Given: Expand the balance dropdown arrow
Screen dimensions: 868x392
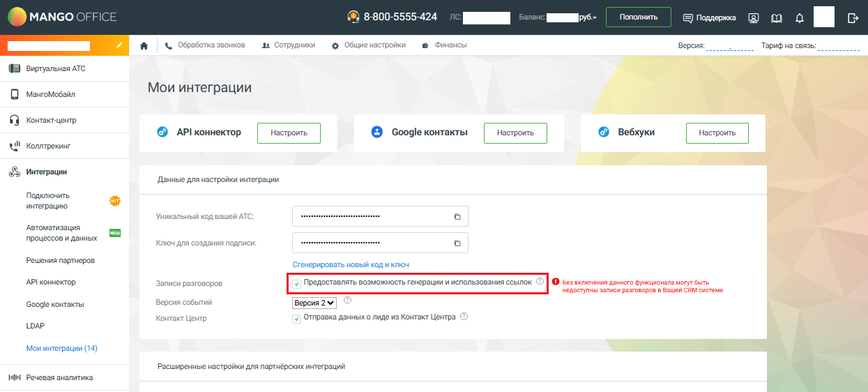Looking at the screenshot, I should [595, 18].
